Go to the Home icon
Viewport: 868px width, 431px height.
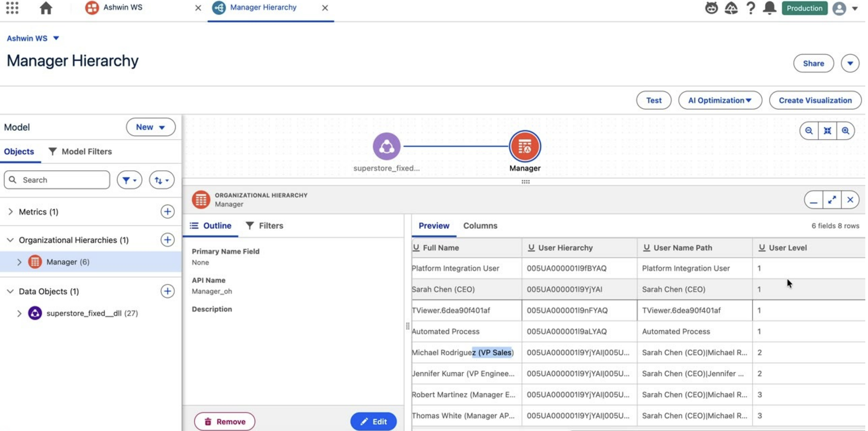[46, 8]
